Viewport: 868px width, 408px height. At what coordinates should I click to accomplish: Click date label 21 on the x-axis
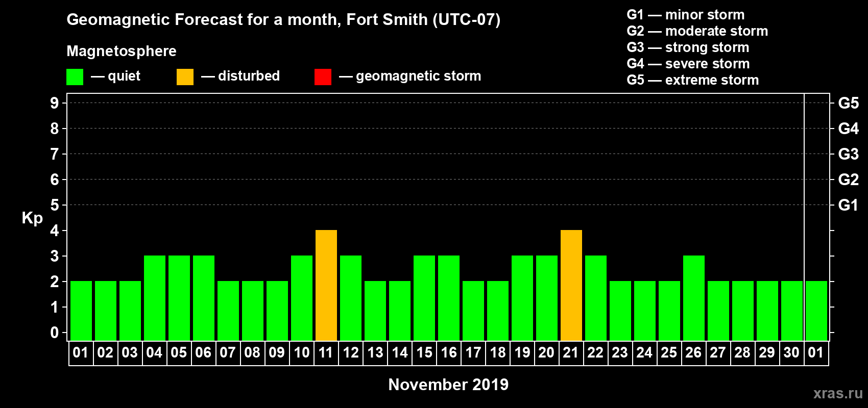571,352
